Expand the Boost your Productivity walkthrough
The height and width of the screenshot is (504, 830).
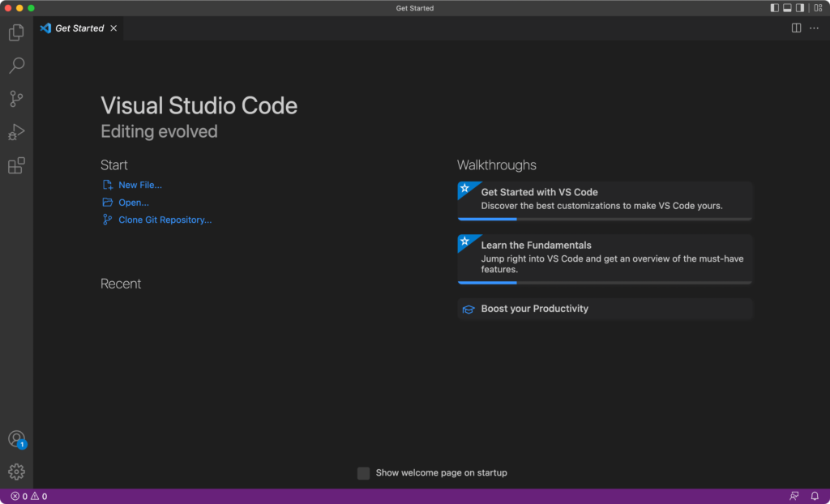click(x=604, y=309)
